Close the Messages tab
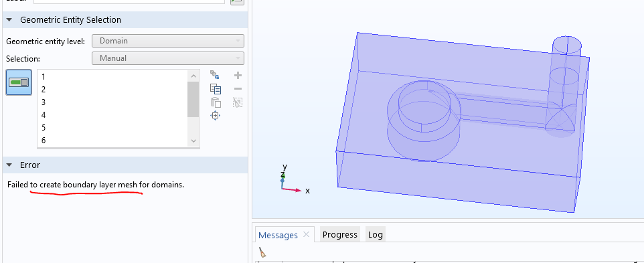 click(306, 235)
